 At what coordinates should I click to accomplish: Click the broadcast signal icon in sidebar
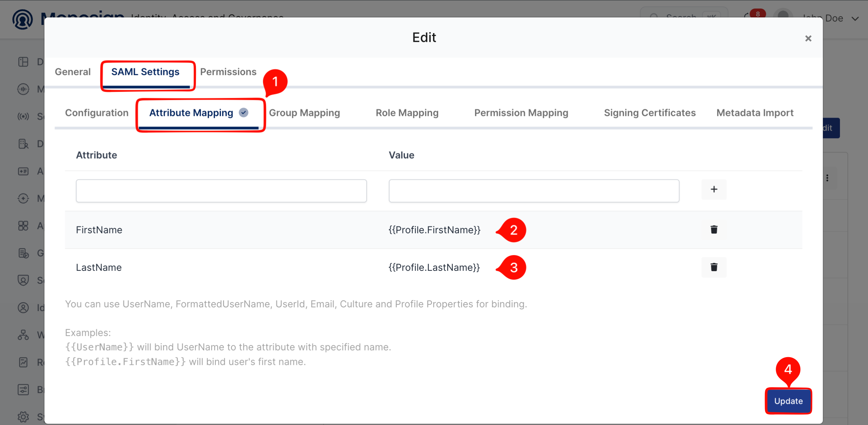23,116
